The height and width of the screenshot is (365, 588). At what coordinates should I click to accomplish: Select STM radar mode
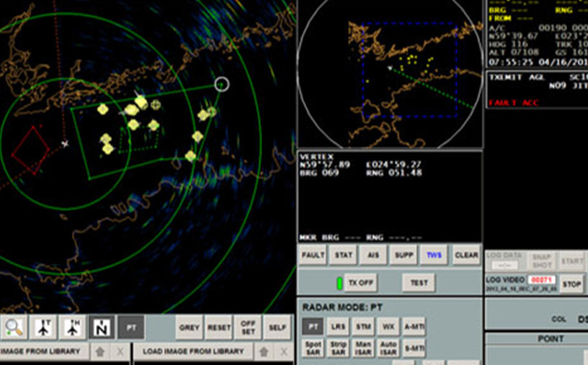point(363,327)
